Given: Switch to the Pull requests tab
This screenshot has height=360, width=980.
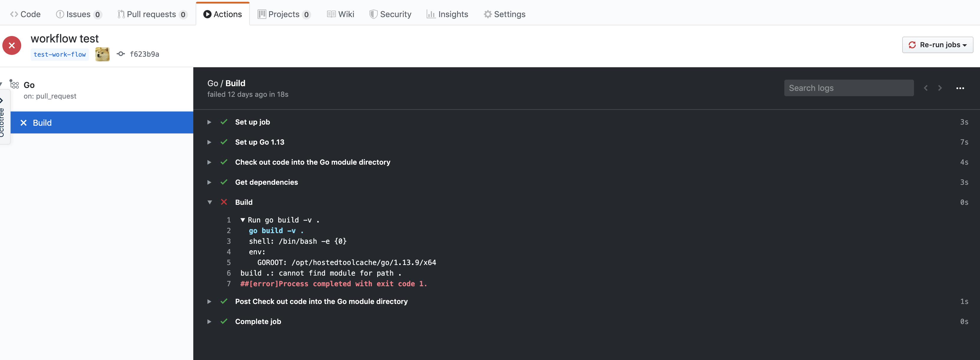Looking at the screenshot, I should 152,14.
